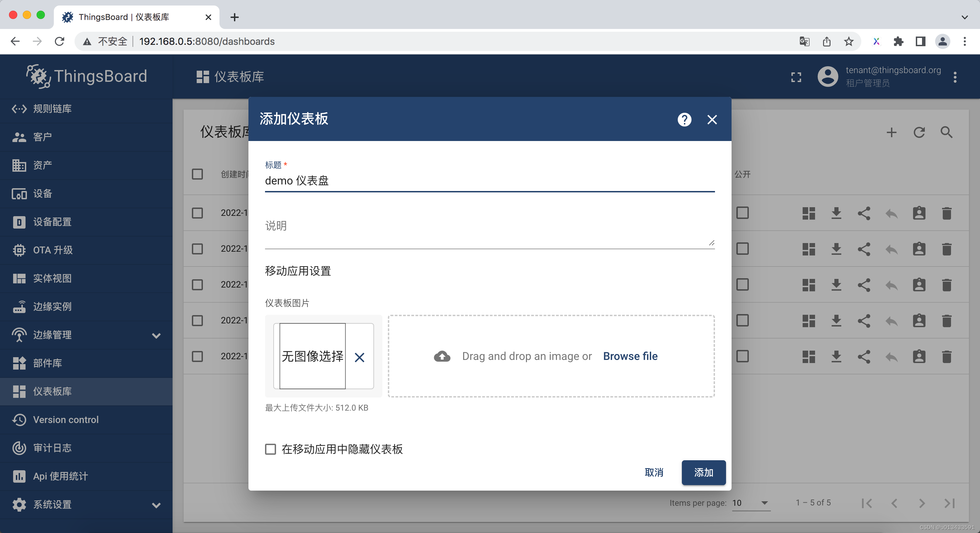
Task: Export second row dashboard via download icon
Action: pyautogui.click(x=836, y=249)
